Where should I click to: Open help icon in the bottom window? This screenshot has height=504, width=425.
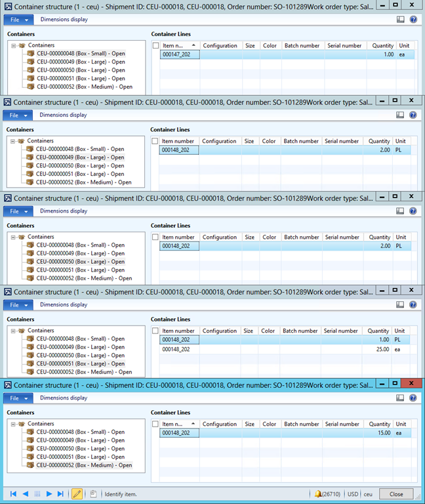pos(413,398)
